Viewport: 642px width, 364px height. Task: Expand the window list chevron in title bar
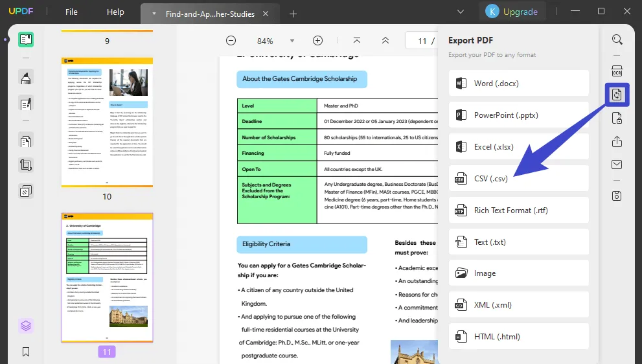(x=461, y=12)
